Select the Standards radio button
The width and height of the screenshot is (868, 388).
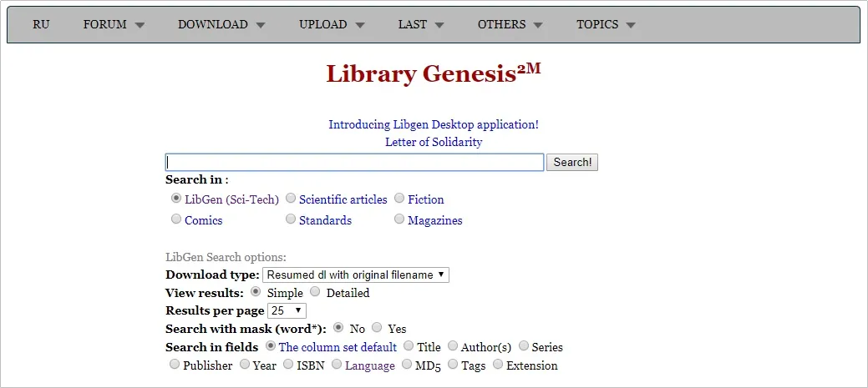click(291, 219)
